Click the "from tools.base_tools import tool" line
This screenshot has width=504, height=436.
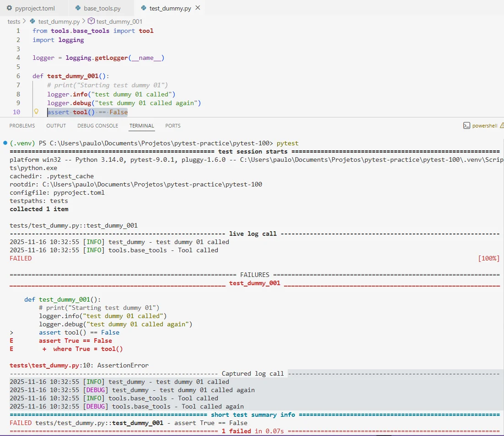(93, 31)
